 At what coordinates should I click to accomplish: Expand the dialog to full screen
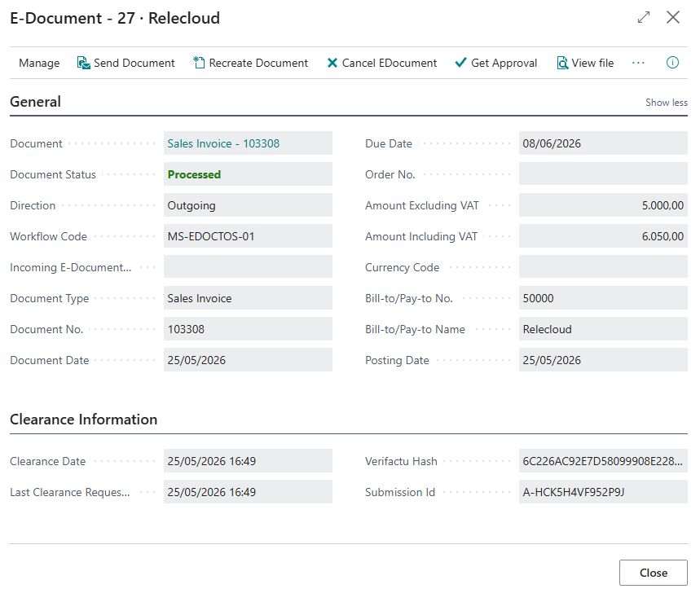point(644,17)
